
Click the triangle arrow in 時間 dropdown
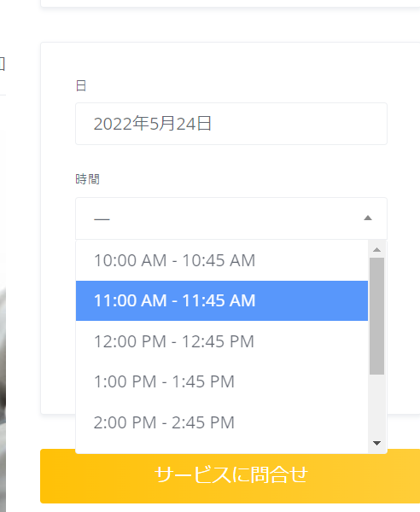click(x=368, y=218)
